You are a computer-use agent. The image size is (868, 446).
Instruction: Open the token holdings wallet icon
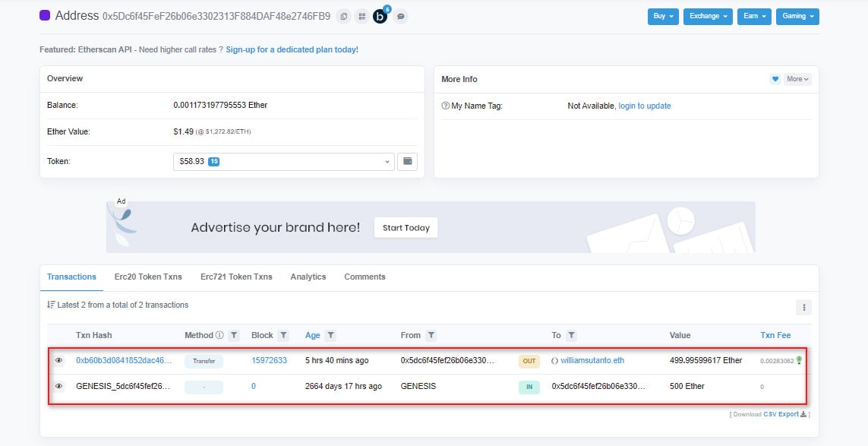[x=407, y=161]
